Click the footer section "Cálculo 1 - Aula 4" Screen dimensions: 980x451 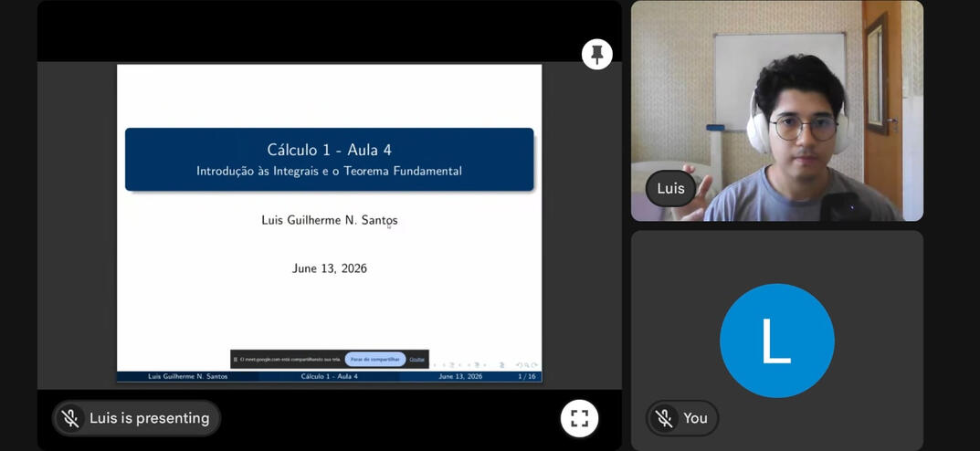[330, 377]
